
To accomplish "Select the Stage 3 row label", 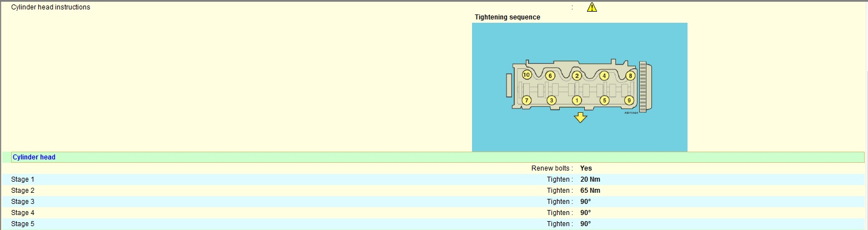I will (21, 202).
